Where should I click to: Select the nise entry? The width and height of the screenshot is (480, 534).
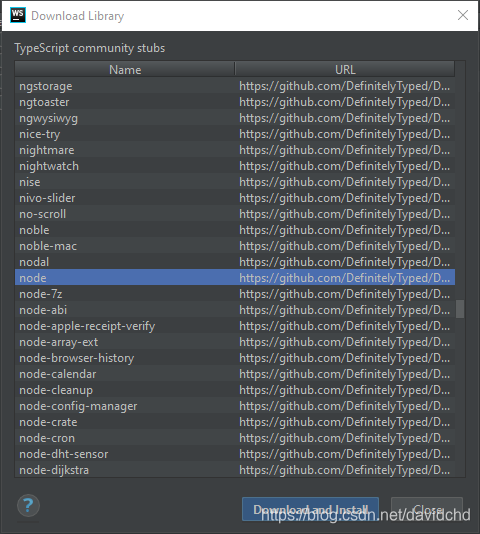tap(235, 182)
